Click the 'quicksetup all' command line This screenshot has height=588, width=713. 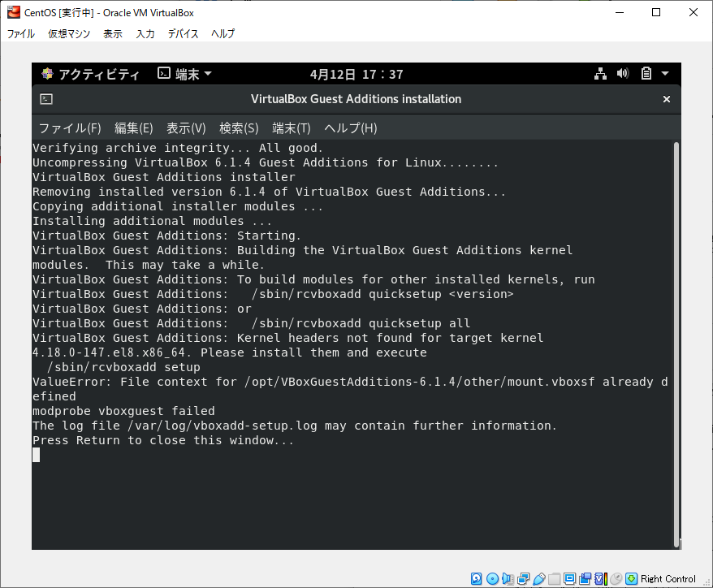click(x=252, y=323)
